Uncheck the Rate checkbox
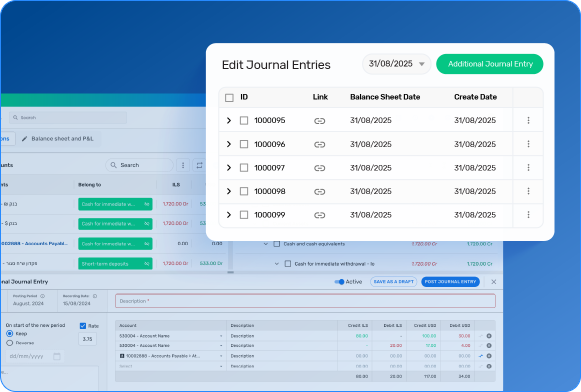 [x=83, y=326]
